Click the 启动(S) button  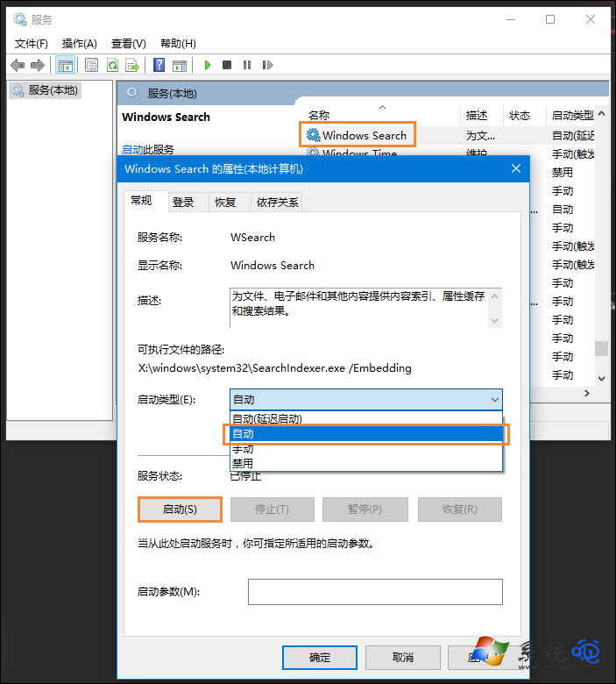click(x=180, y=509)
